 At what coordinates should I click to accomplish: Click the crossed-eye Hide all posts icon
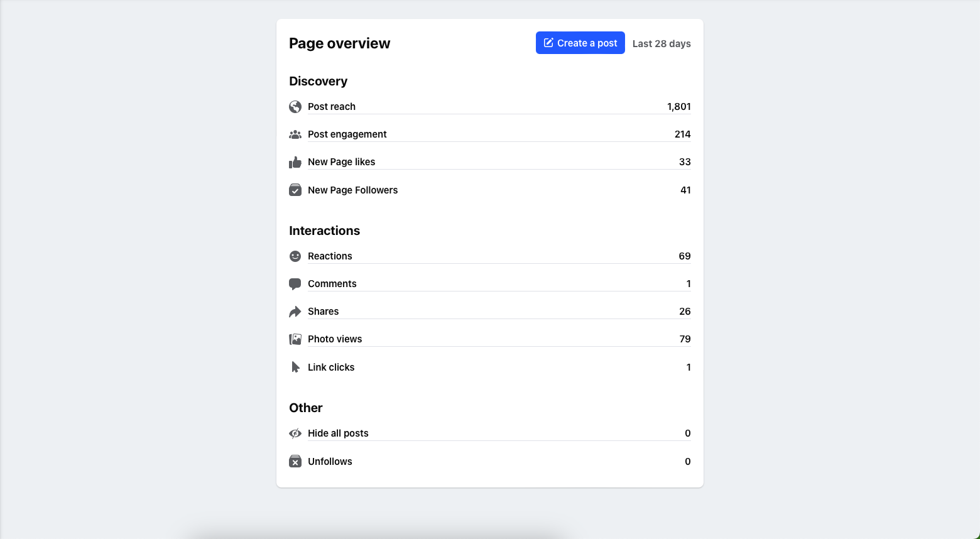pyautogui.click(x=295, y=433)
